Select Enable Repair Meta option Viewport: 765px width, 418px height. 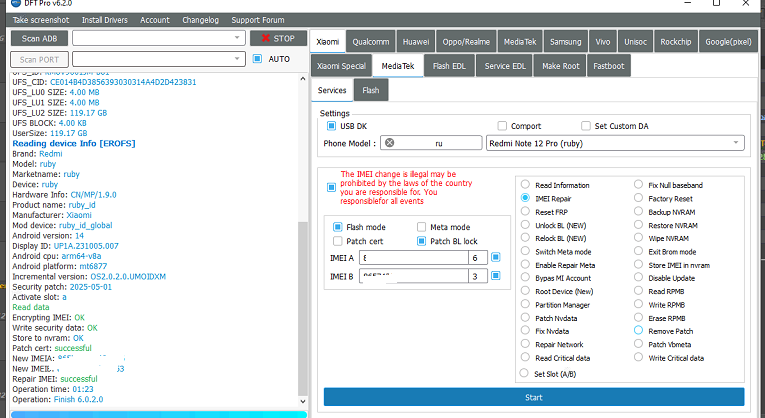pyautogui.click(x=525, y=264)
